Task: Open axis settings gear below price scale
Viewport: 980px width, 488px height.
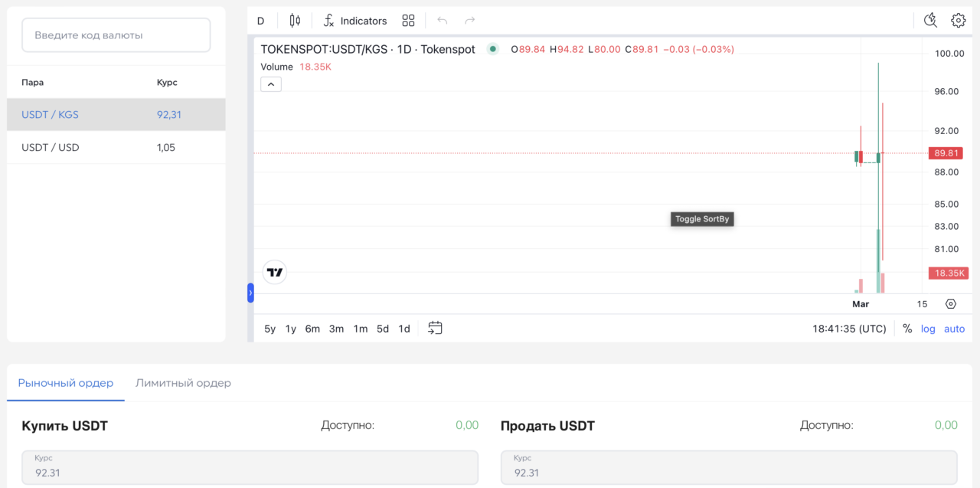Action: pyautogui.click(x=951, y=304)
